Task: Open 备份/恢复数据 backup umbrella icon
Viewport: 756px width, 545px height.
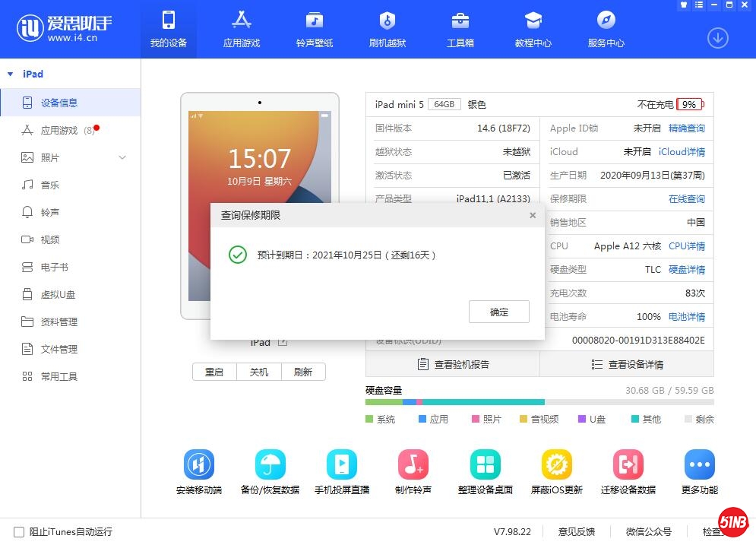Action: point(270,464)
